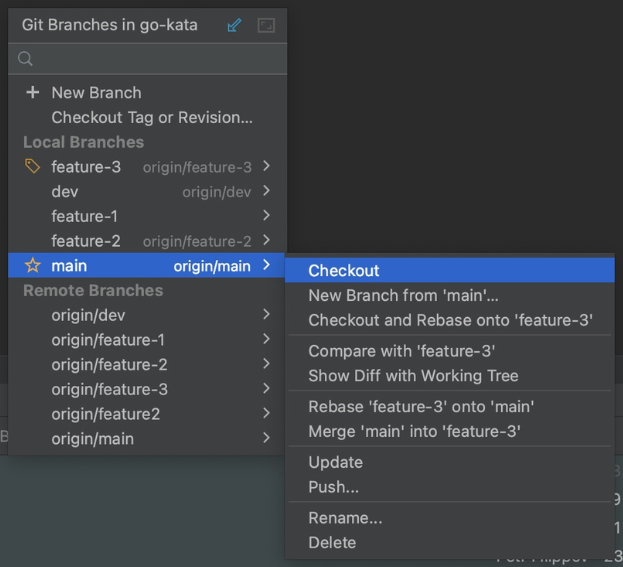Expand the feature-3 local branch submenu arrow

267,167
